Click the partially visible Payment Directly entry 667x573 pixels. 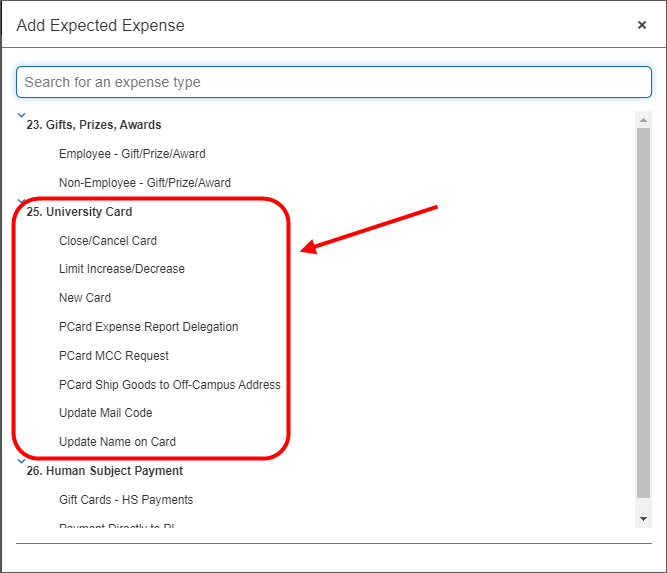(x=117, y=526)
